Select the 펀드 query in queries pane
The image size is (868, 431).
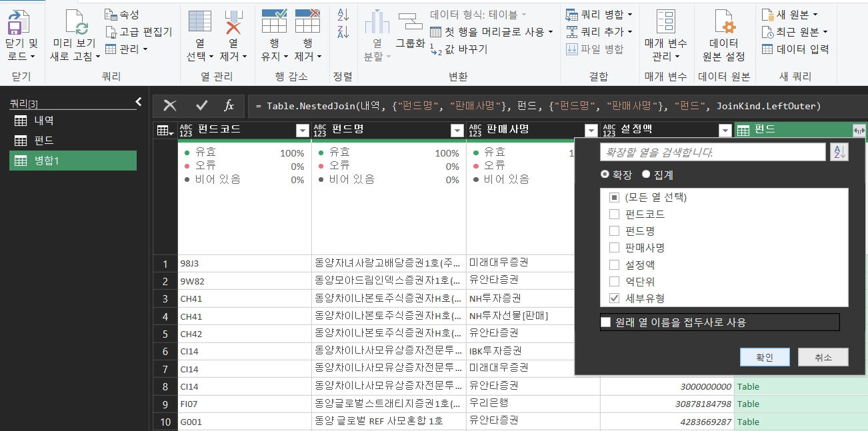[x=44, y=141]
